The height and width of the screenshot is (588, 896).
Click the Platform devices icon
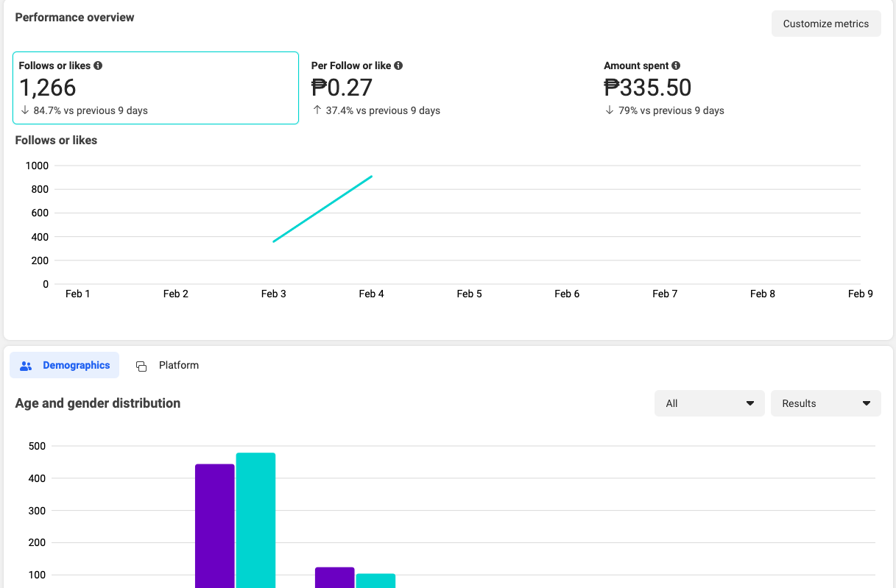(x=141, y=366)
